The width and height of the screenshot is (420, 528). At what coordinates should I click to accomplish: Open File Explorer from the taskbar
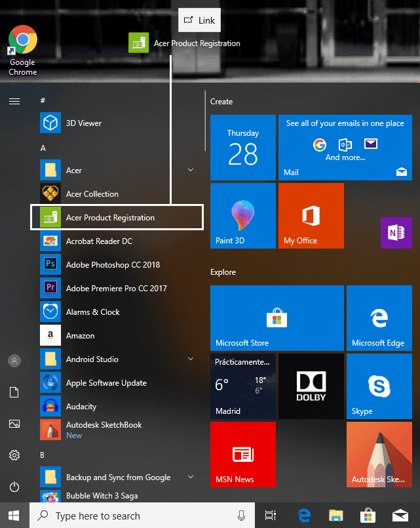click(335, 515)
